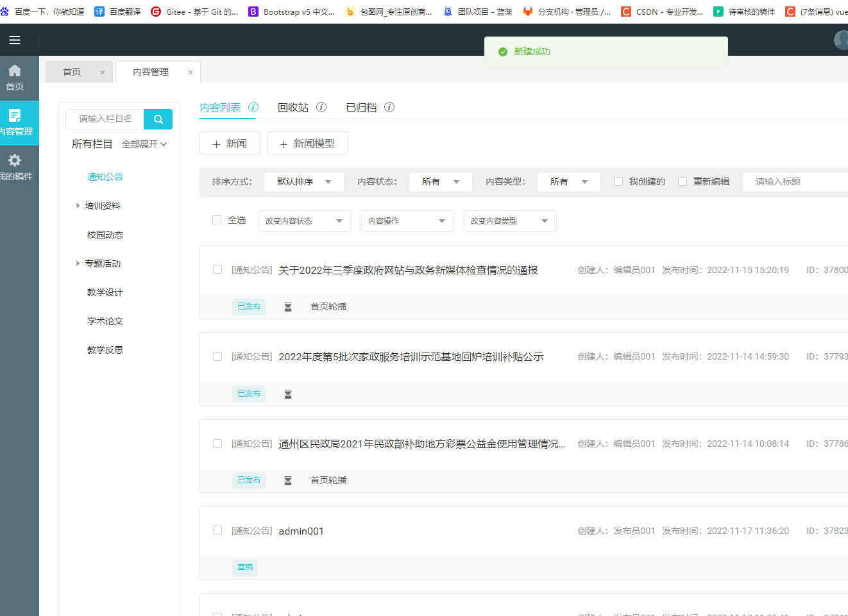848x616 pixels.
Task: Click info icon beside 已归档
Action: click(389, 107)
